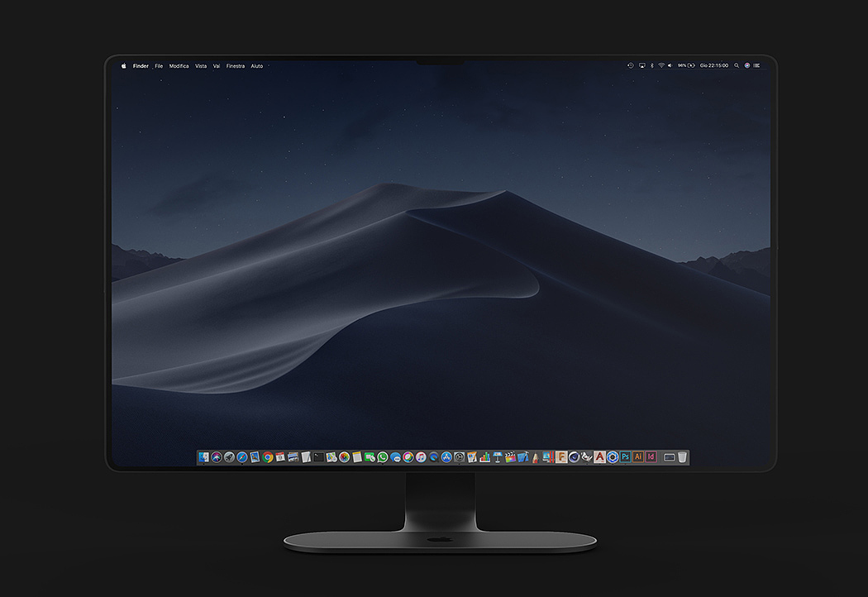Open the Trash in the dock
The image size is (868, 597).
(682, 457)
